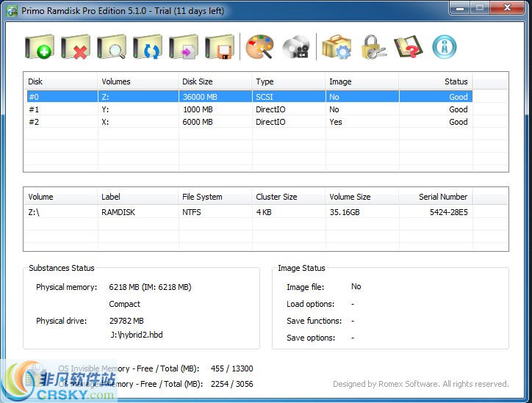Click the Serial Number column header

(x=436, y=197)
